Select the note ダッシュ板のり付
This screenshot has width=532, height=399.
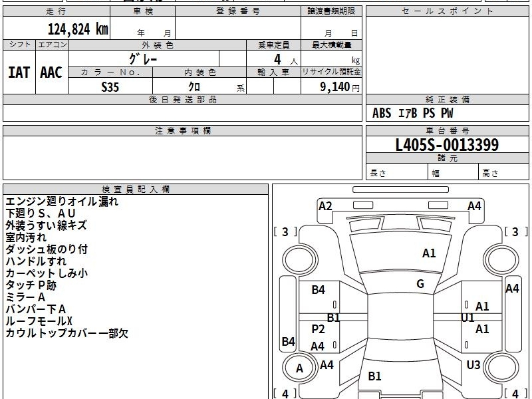pos(47,249)
